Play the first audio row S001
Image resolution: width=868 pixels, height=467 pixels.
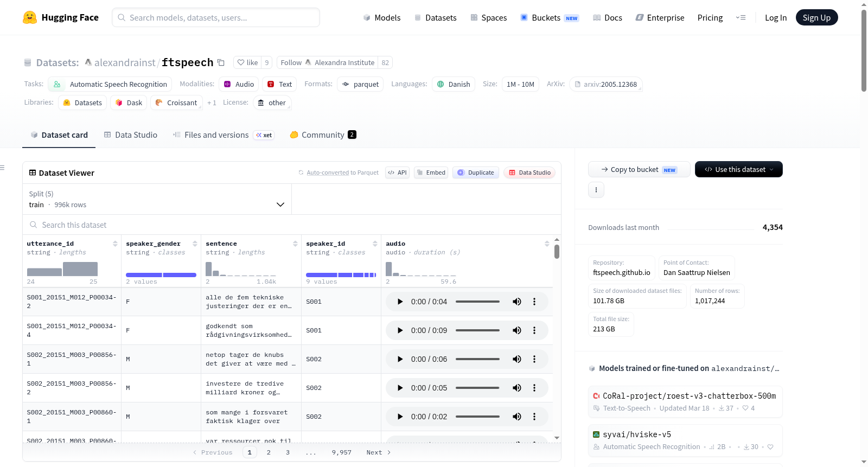click(x=400, y=302)
